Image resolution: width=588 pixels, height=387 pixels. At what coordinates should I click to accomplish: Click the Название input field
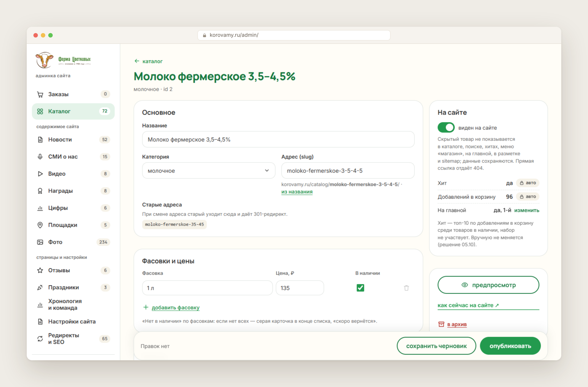tap(278, 139)
